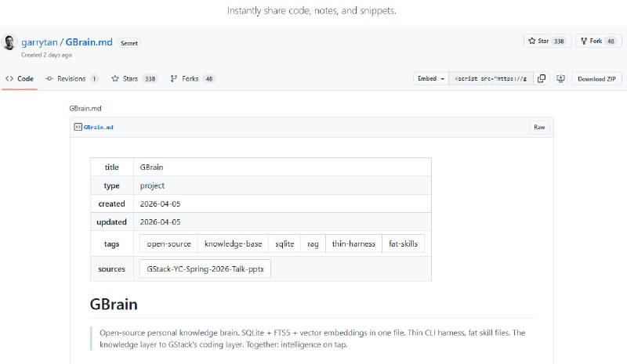Switch to the Code tab
627x364 pixels.
(x=20, y=78)
